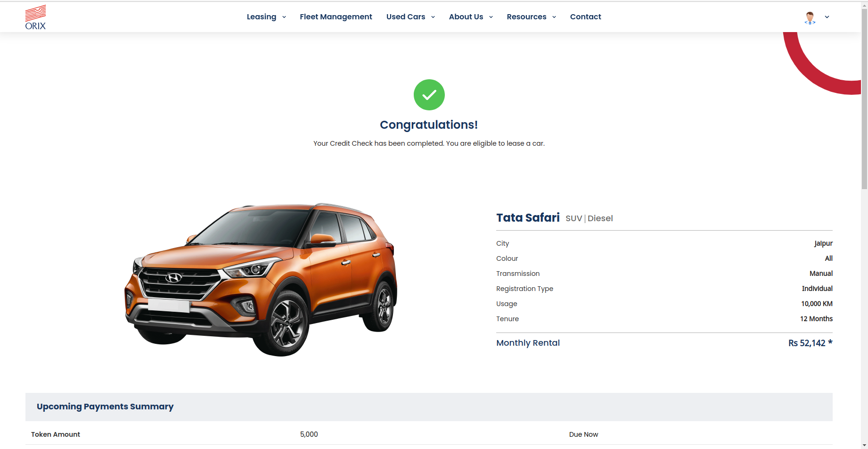The width and height of the screenshot is (868, 449).
Task: Select the Tata Safari title
Action: [x=528, y=217]
